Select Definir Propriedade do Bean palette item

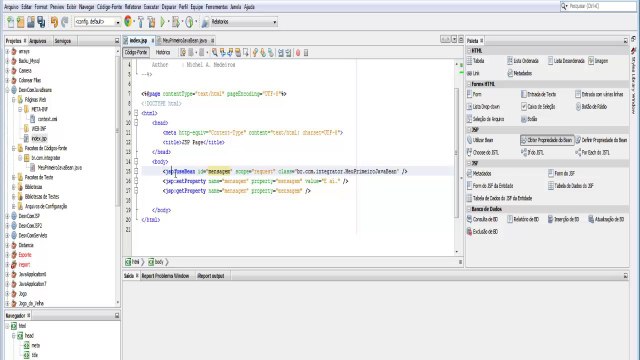click(601, 140)
